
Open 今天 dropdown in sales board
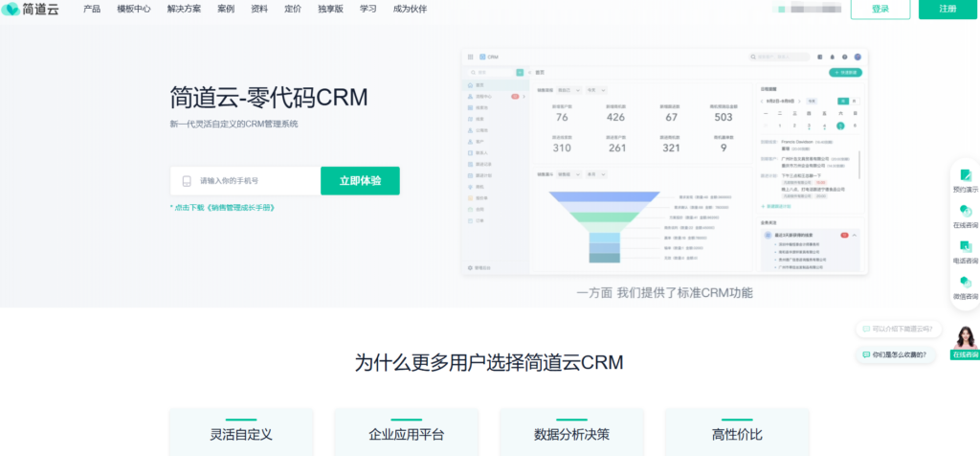(x=595, y=90)
